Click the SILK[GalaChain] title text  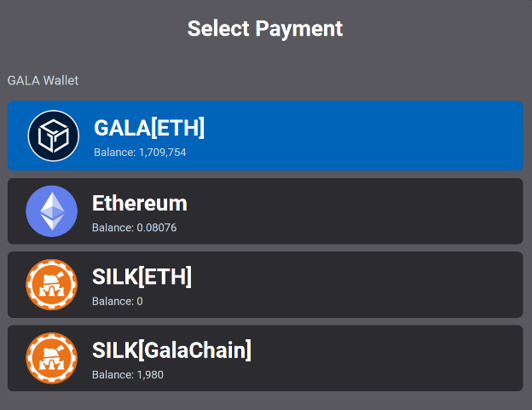[171, 350]
